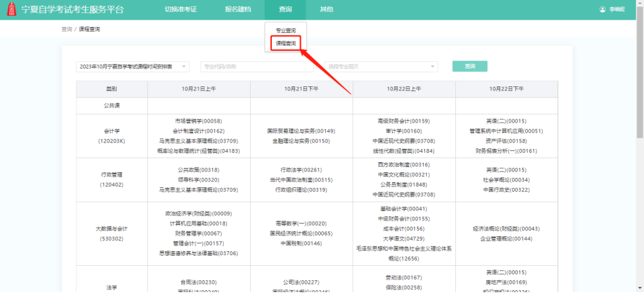The width and height of the screenshot is (644, 308).
Task: Click the 公共课 row label
Action: pos(112,106)
